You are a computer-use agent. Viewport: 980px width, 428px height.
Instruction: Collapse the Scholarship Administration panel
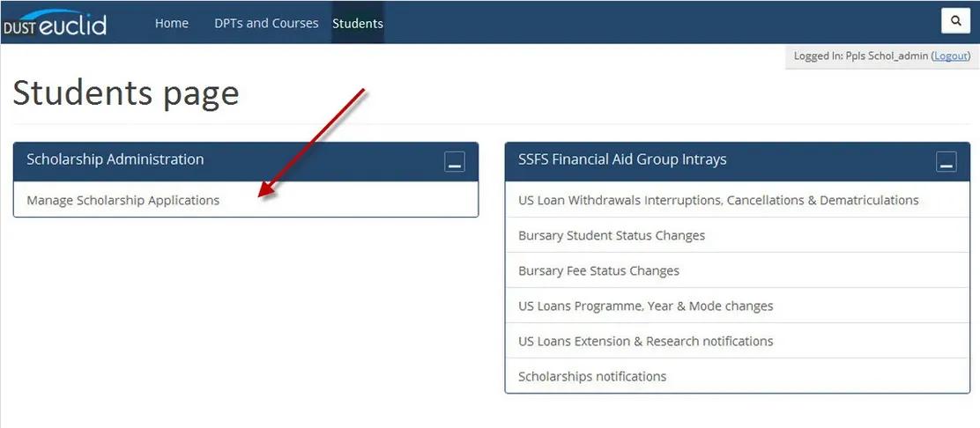tap(455, 162)
